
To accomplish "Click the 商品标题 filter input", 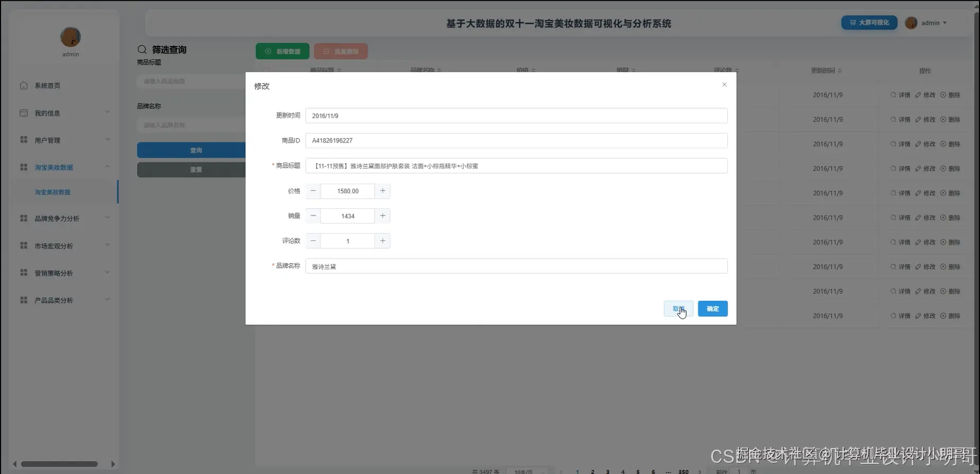I will pyautogui.click(x=191, y=81).
